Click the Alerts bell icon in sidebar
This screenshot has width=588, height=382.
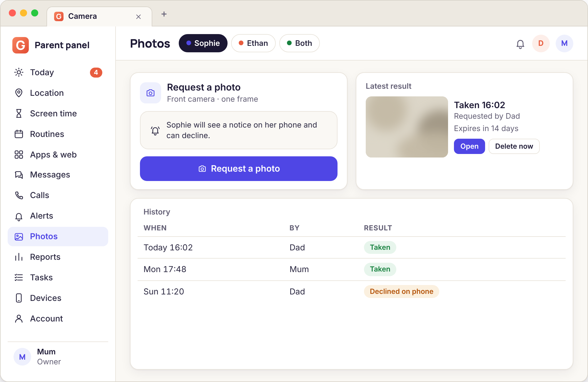pos(19,216)
